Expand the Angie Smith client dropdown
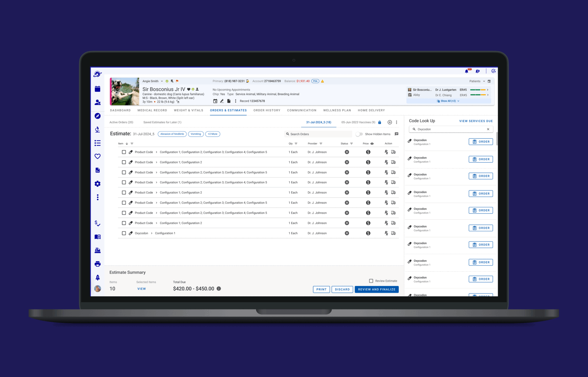The image size is (588, 377). click(x=162, y=81)
